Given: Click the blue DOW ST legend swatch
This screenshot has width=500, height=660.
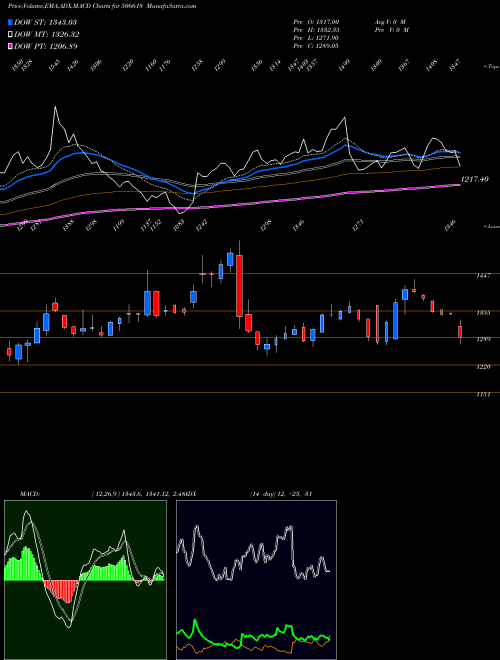Looking at the screenshot, I should (x=11, y=22).
